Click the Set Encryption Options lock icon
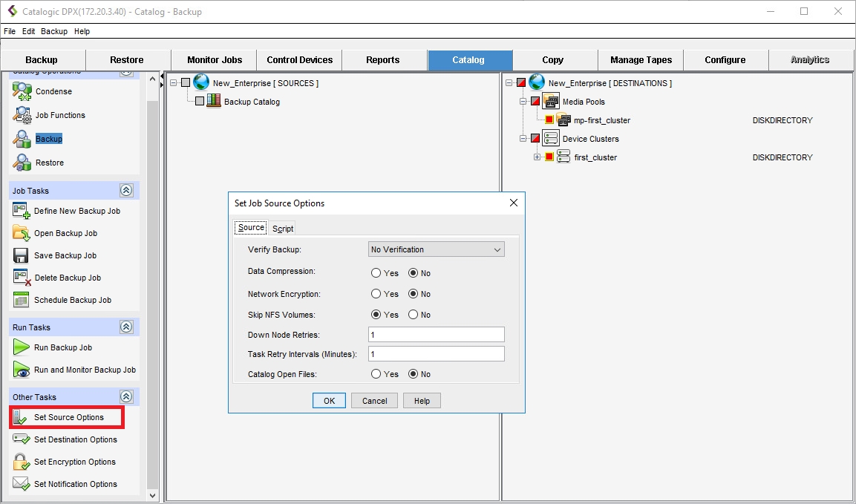The height and width of the screenshot is (504, 856). click(x=21, y=462)
